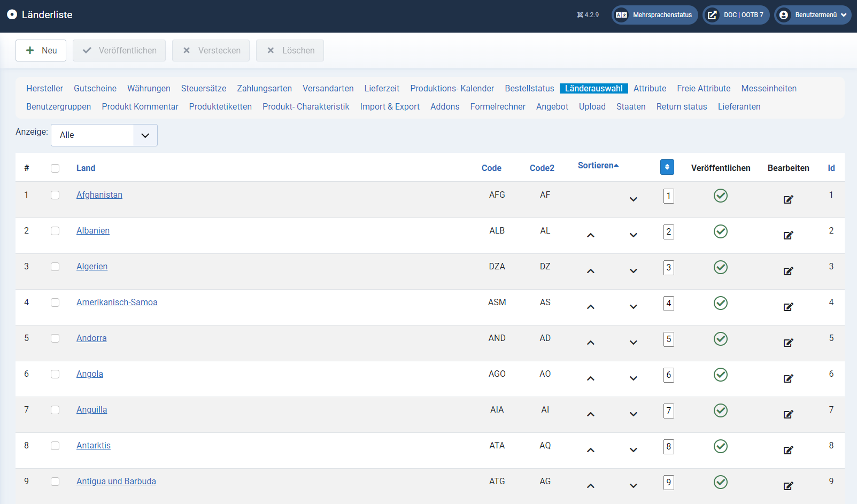Viewport: 857px width, 504px height.
Task: Edit the Amerikanisch-Samoa entry
Action: pos(788,307)
